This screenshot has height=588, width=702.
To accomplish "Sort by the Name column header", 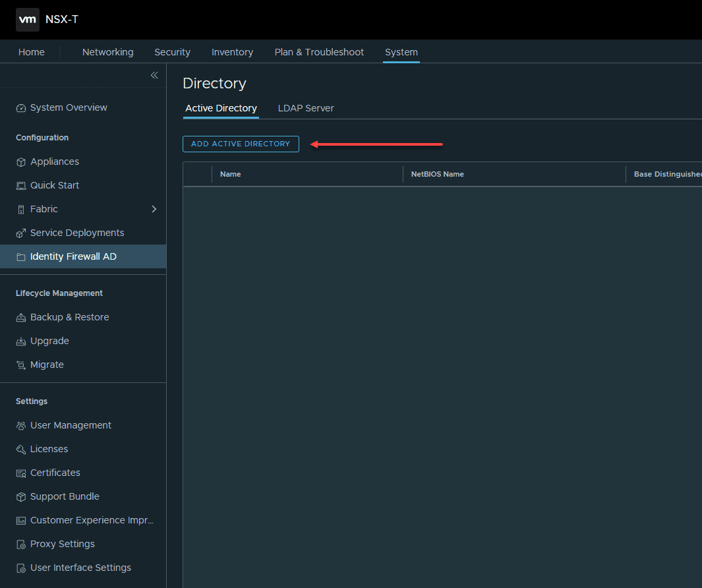I will pos(231,174).
